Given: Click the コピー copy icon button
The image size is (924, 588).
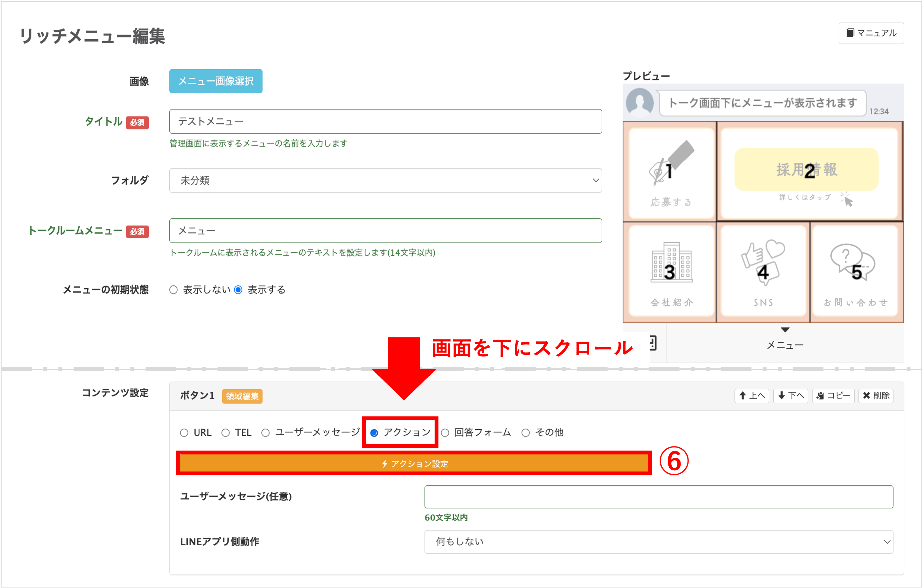Looking at the screenshot, I should 833,396.
